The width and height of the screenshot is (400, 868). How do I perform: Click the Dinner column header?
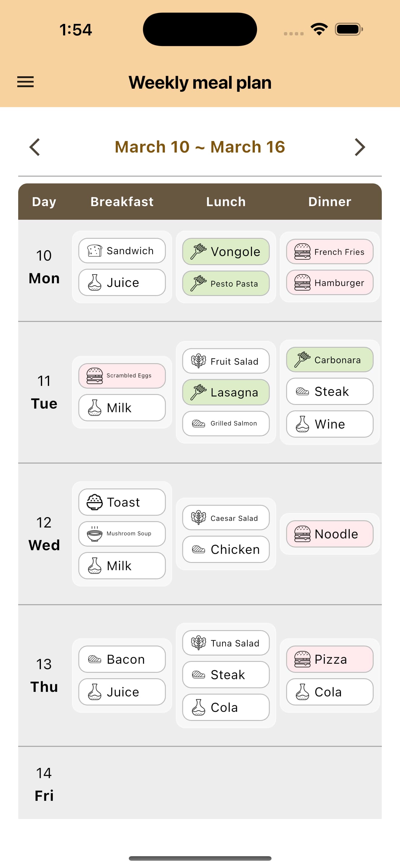tap(329, 202)
